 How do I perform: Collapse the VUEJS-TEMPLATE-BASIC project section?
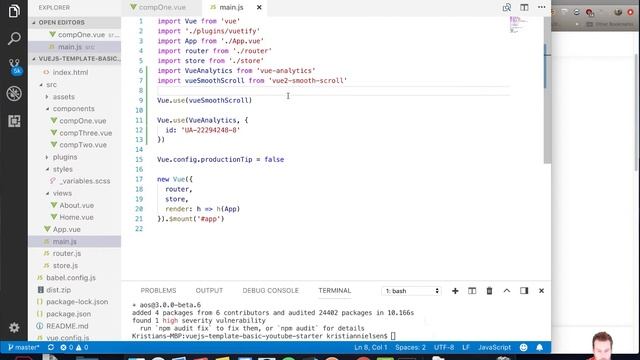75,59
